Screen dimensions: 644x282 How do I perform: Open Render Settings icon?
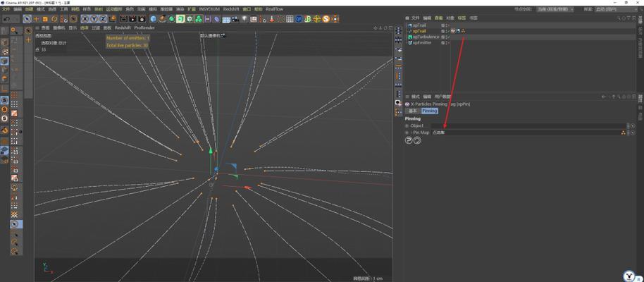pyautogui.click(x=142, y=19)
